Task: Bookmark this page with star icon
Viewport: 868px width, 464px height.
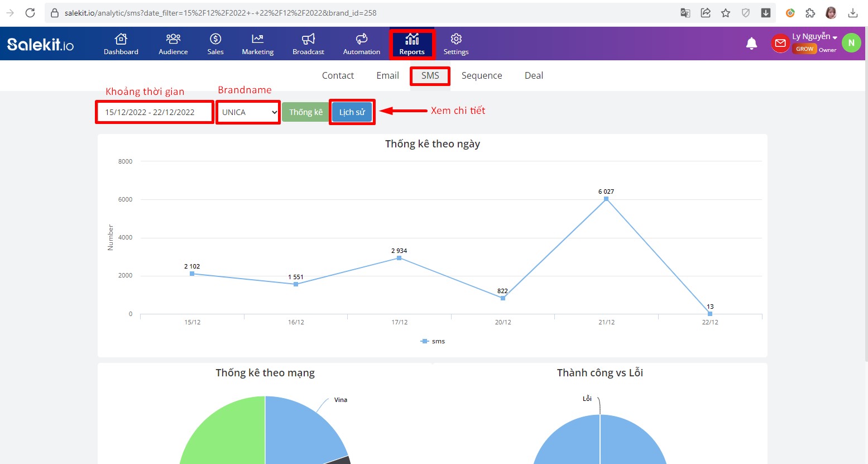Action: (x=726, y=13)
